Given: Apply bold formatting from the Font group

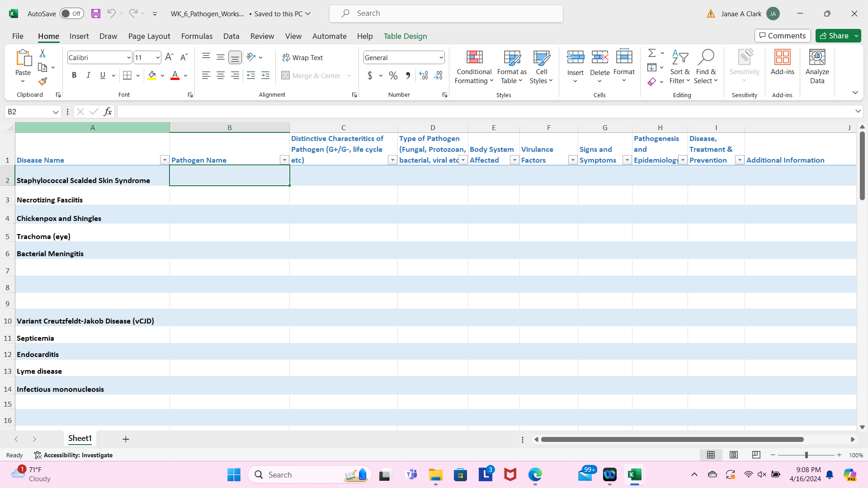Looking at the screenshot, I should pos(75,75).
